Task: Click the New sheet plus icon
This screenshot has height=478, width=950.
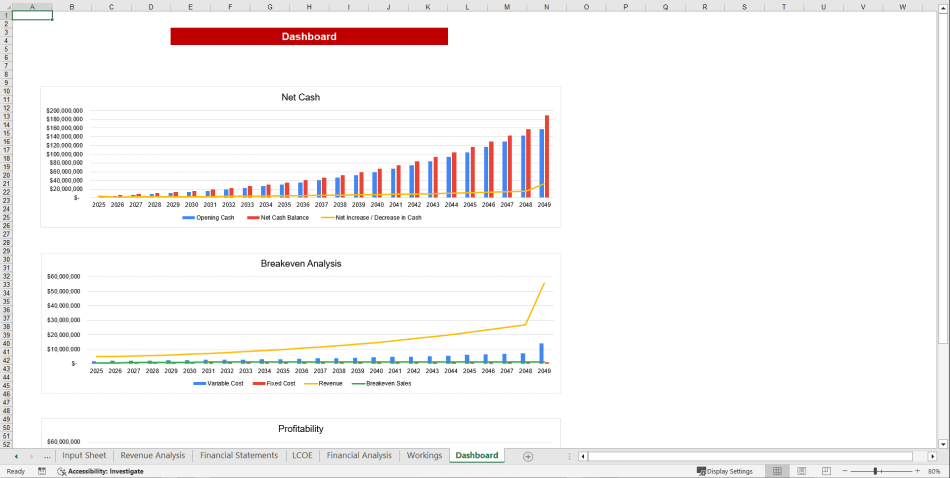Action: tap(528, 456)
